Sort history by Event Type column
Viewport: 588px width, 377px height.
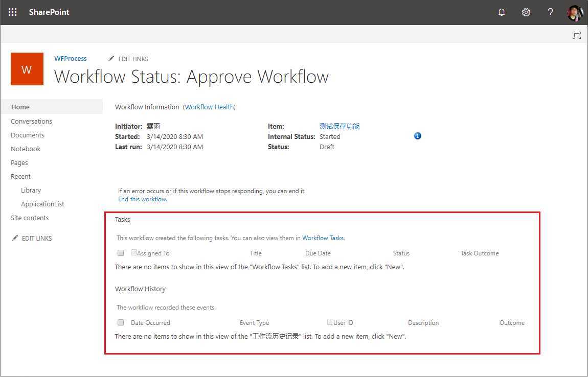coord(254,323)
